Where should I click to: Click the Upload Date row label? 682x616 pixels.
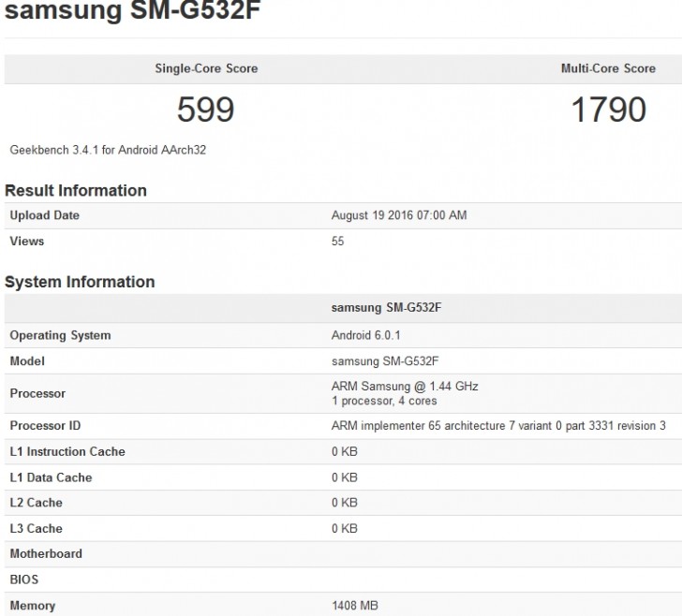pyautogui.click(x=44, y=215)
